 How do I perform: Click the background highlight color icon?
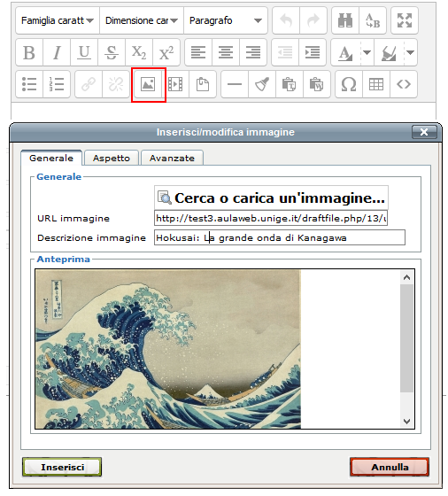tap(389, 52)
